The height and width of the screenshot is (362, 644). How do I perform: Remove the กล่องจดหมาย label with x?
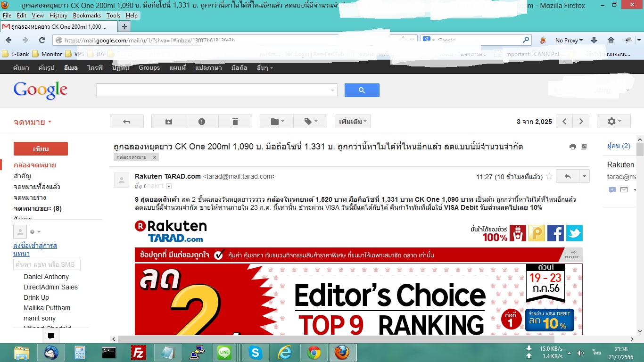pos(155,157)
